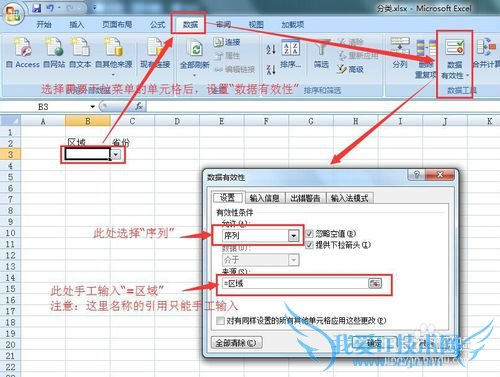The height and width of the screenshot is (377, 500).
Task: Click range selector icon in source field
Action: (x=375, y=284)
